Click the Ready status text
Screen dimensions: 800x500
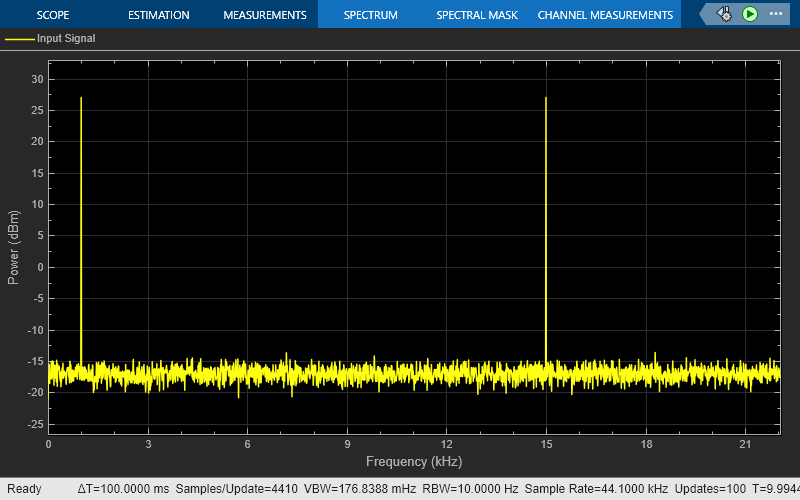24,489
